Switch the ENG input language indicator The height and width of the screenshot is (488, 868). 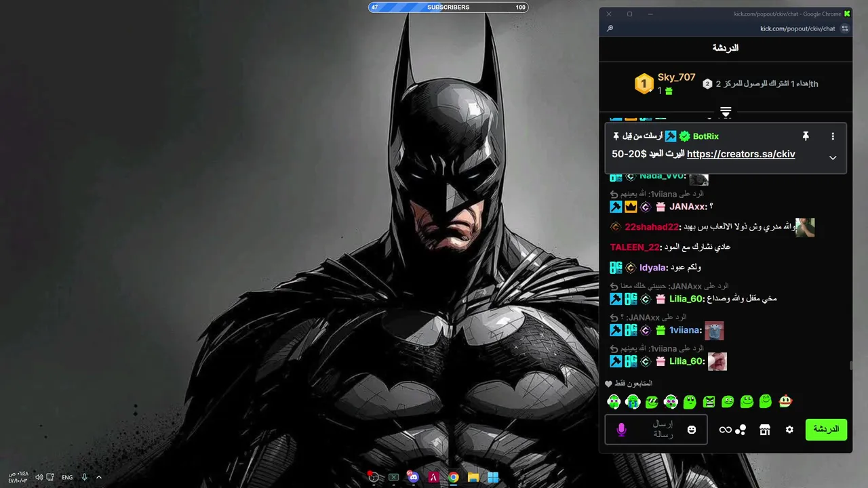[x=67, y=477]
